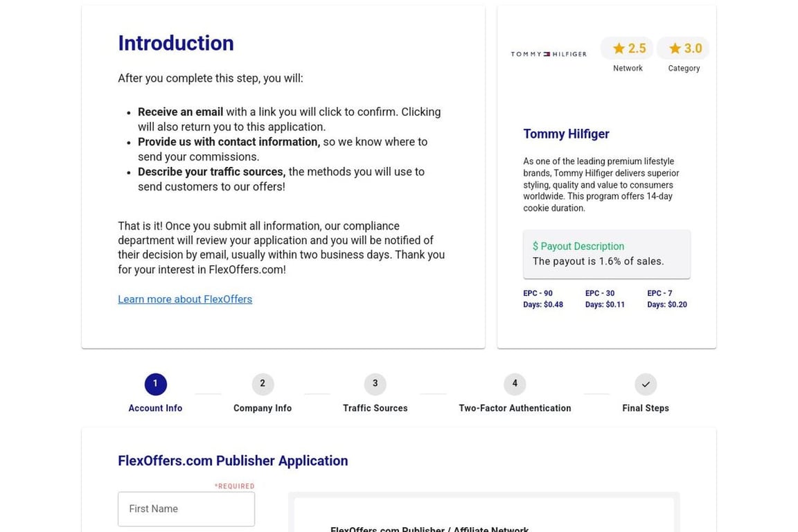Click the Category rating star icon
The image size is (798, 532).
675,48
